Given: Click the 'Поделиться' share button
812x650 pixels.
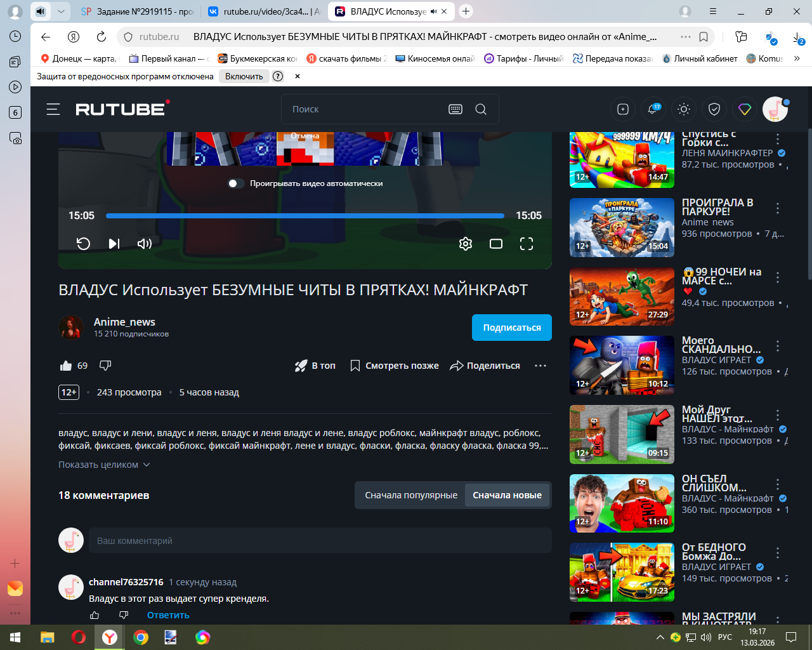Looking at the screenshot, I should 485,366.
